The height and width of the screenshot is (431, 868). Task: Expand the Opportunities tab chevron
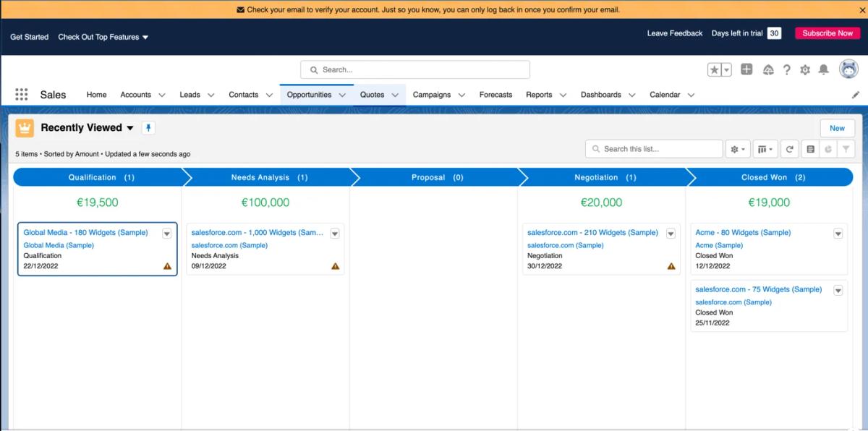(342, 95)
